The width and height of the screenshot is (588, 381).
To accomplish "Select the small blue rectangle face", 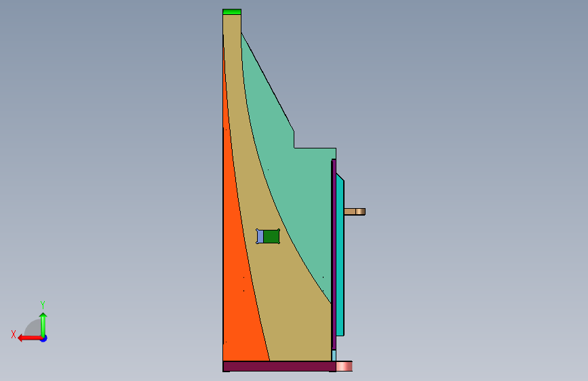I will (260, 237).
